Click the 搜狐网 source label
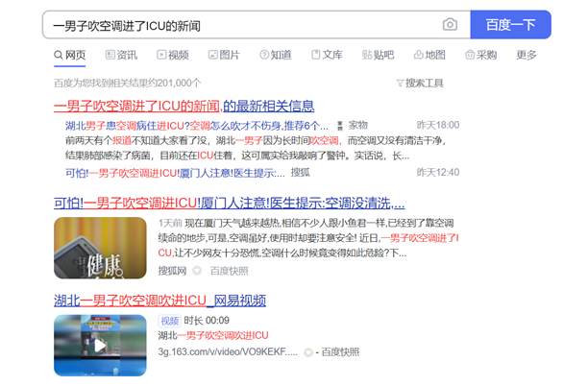 (172, 271)
